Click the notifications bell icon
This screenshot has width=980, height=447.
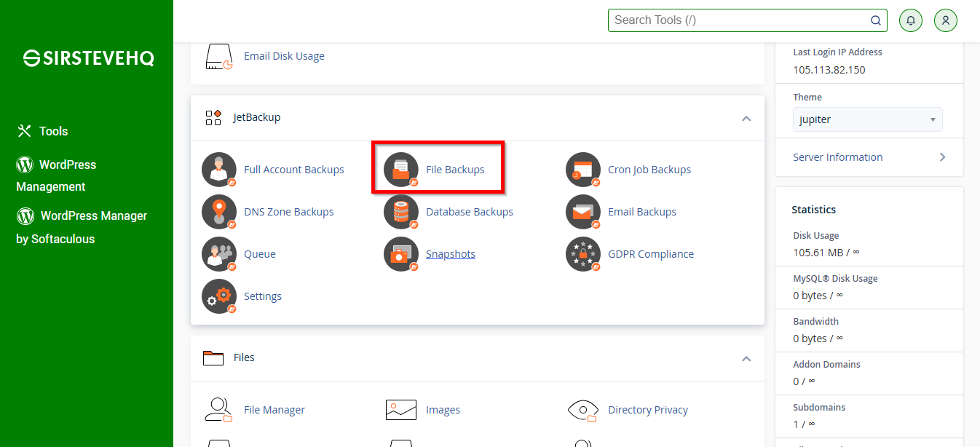(911, 20)
